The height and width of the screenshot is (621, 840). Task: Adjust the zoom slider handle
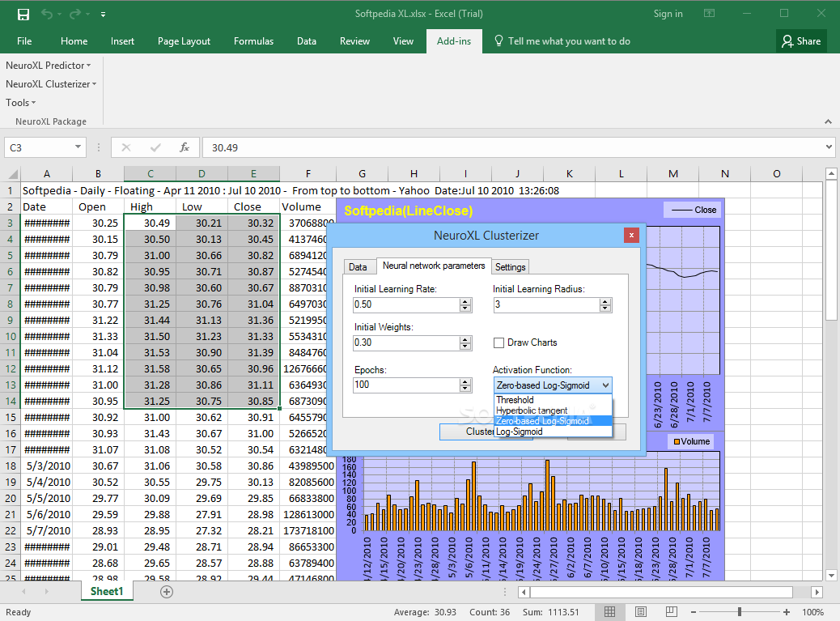tap(740, 612)
